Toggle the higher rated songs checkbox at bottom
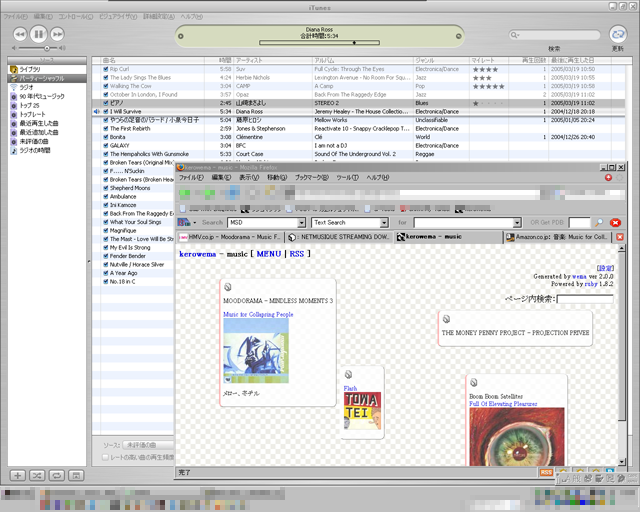 coord(105,457)
